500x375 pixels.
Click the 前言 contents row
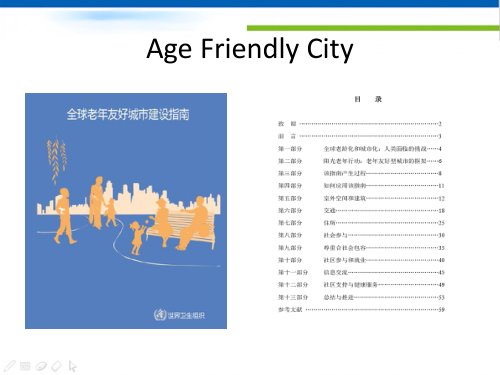pyautogui.click(x=360, y=136)
